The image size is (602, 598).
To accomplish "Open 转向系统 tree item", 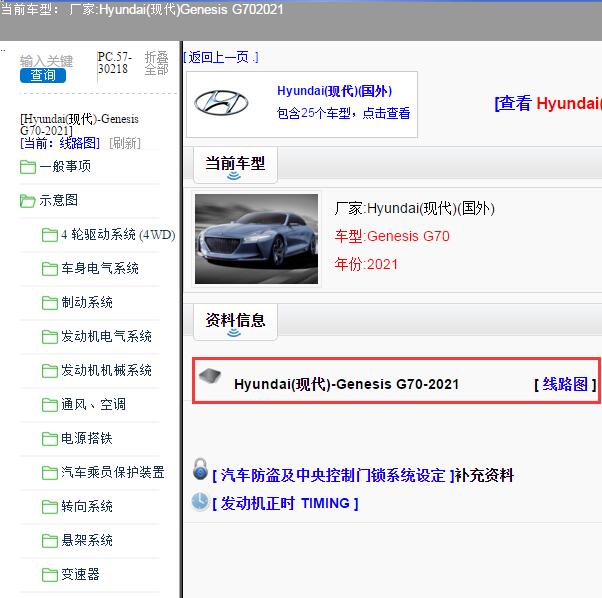I will pyautogui.click(x=87, y=507).
